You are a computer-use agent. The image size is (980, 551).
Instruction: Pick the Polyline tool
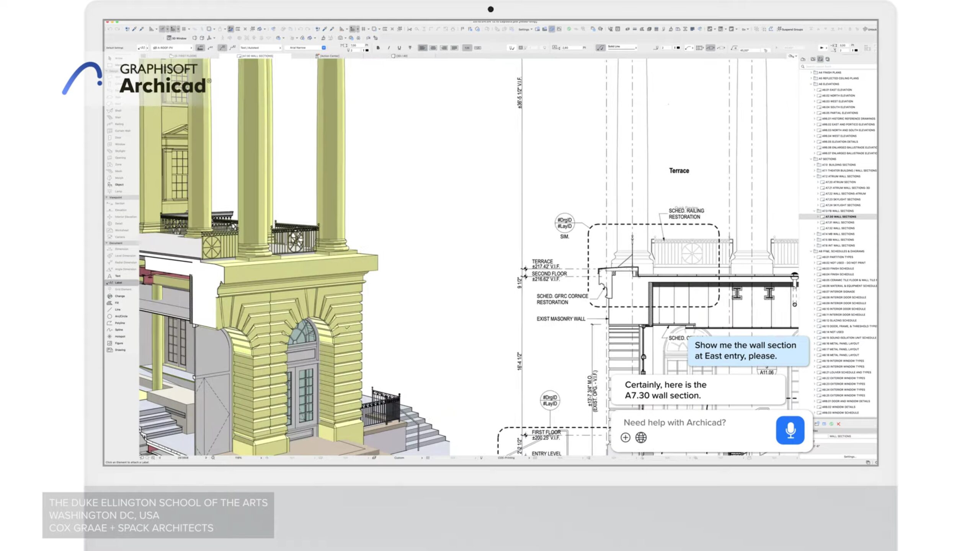pos(119,323)
